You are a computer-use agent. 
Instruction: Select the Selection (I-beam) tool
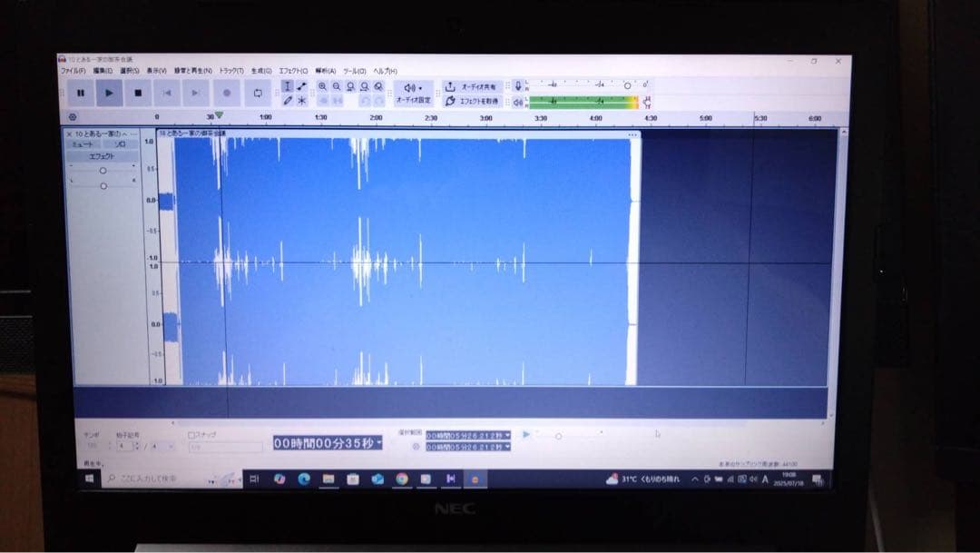point(288,86)
